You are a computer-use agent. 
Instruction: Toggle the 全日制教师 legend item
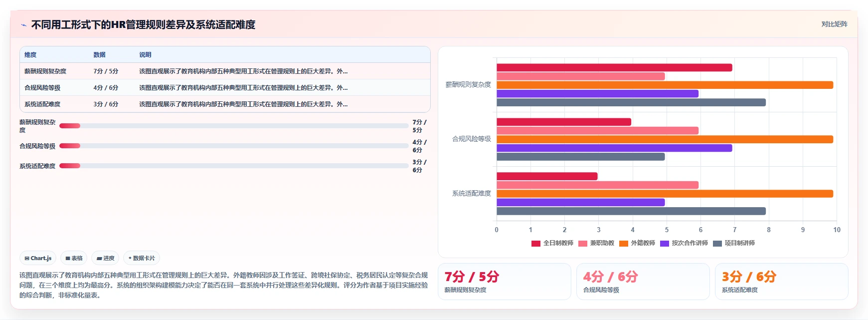(552, 243)
